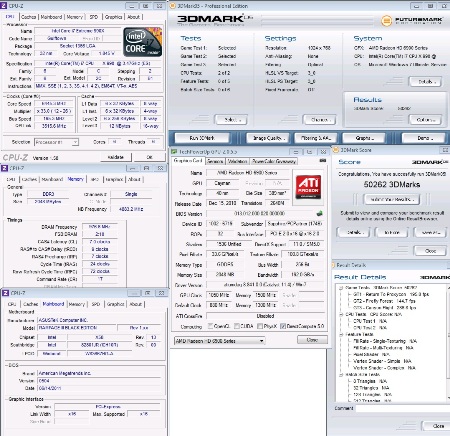Click the OK button in CPU-Z
The width and height of the screenshot is (450, 436).
(150, 157)
